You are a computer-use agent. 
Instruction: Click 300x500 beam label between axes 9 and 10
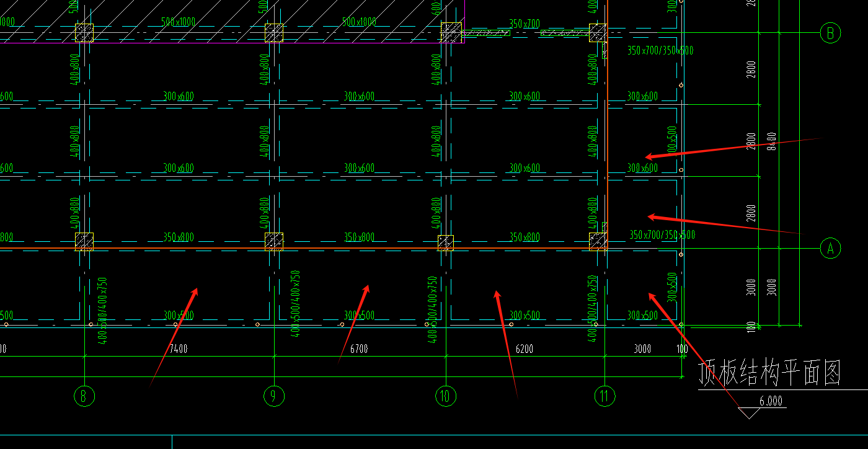click(x=359, y=316)
